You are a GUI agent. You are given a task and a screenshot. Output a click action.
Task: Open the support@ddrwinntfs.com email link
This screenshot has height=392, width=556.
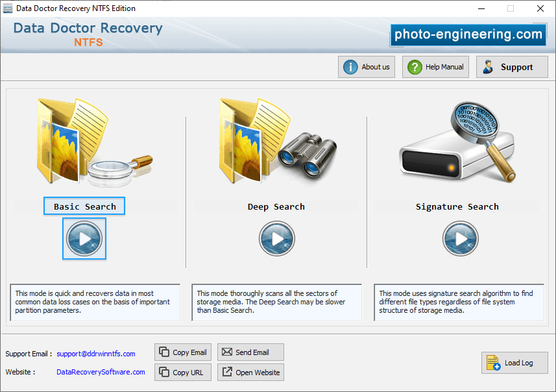click(x=96, y=354)
